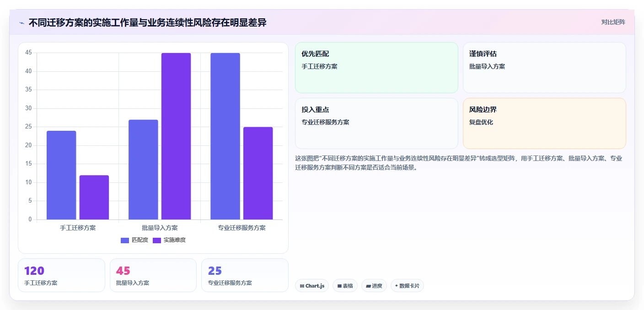Click the icon in the 进度 chip
This screenshot has height=310, width=644.
point(368,286)
